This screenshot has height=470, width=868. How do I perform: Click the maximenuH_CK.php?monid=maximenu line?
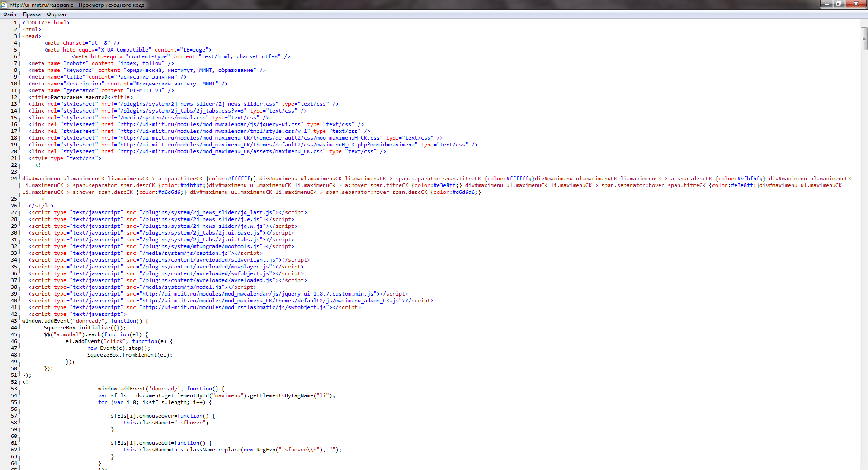253,145
